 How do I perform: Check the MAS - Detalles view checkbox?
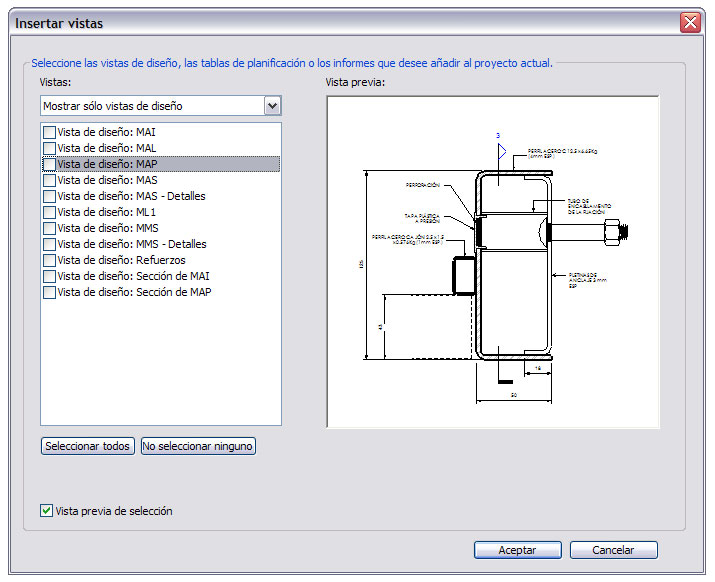coord(49,196)
